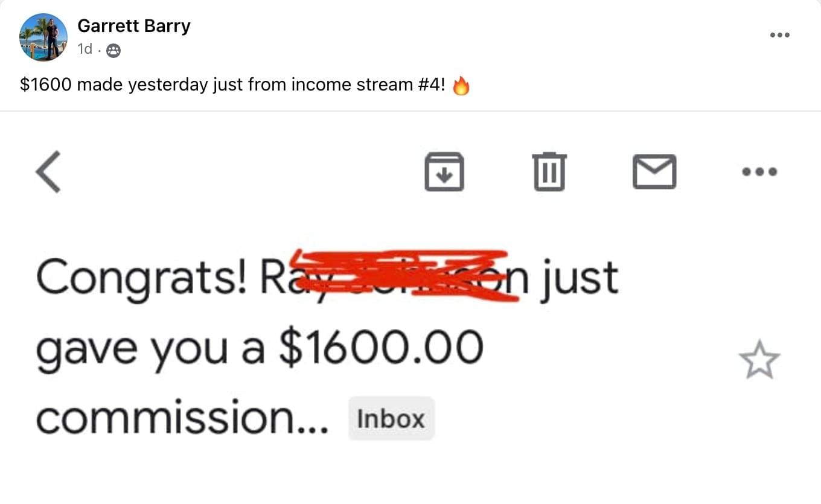This screenshot has width=821, height=504.
Task: Archive the email with the archive icon
Action: (444, 171)
